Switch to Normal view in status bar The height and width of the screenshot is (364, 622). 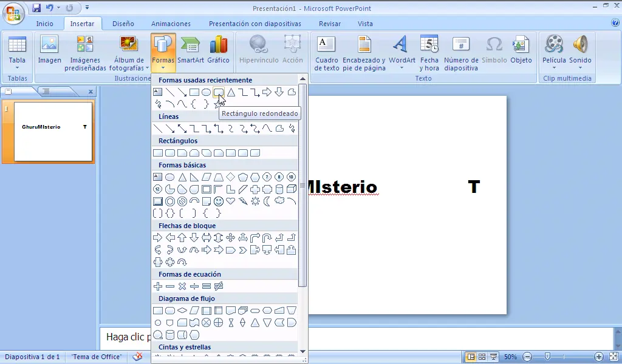coord(471,357)
